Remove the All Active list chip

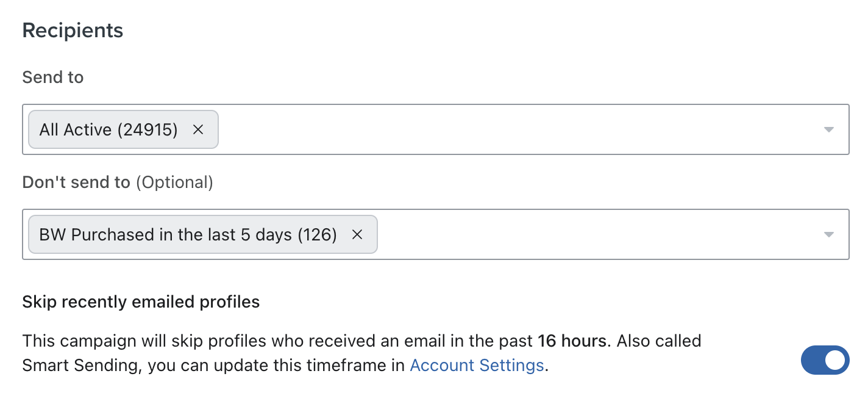pos(197,129)
